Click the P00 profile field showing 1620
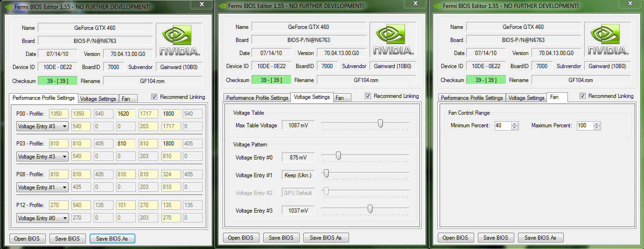 coord(126,114)
